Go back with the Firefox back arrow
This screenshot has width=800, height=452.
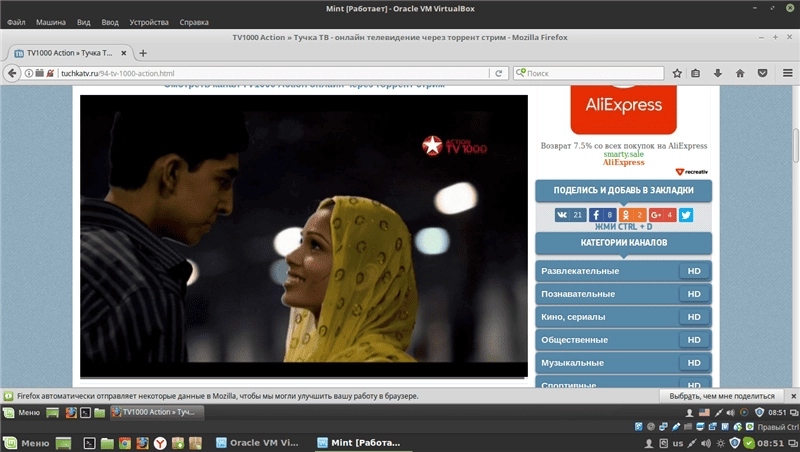[12, 73]
